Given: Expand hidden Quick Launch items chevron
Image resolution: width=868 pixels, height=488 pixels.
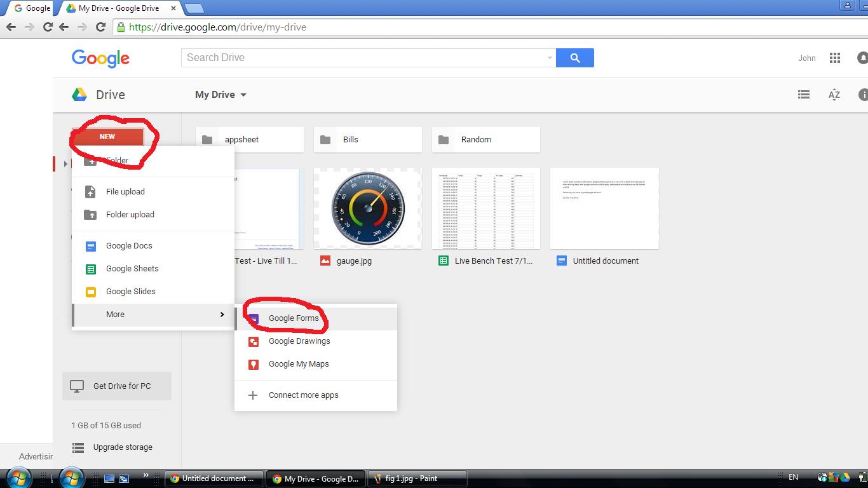Looking at the screenshot, I should click(146, 475).
